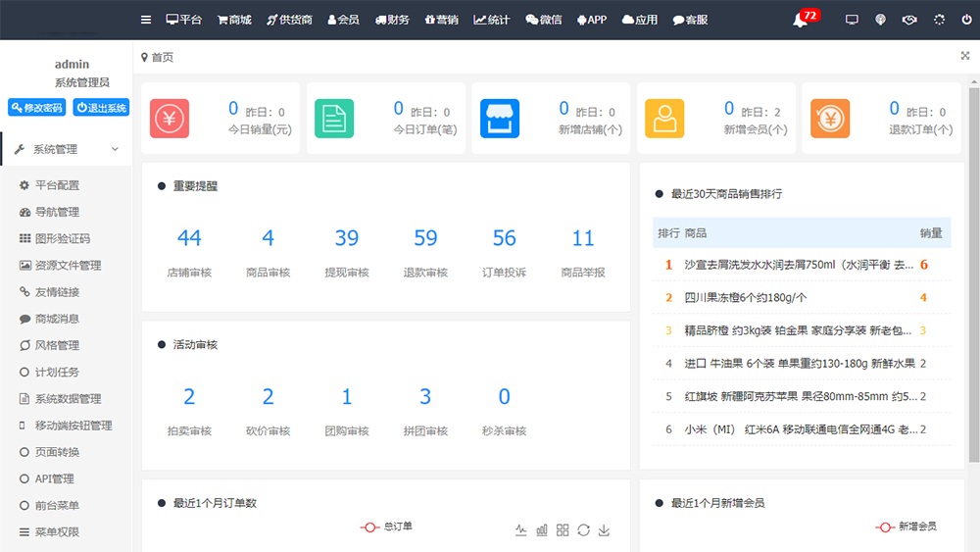This screenshot has height=552, width=980.
Task: Toggle the hamburger sidebar collapse icon
Action: coord(146,20)
